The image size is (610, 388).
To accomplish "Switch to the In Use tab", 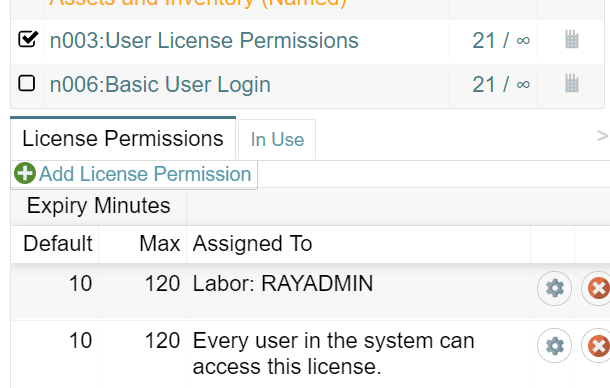I will (x=277, y=139).
